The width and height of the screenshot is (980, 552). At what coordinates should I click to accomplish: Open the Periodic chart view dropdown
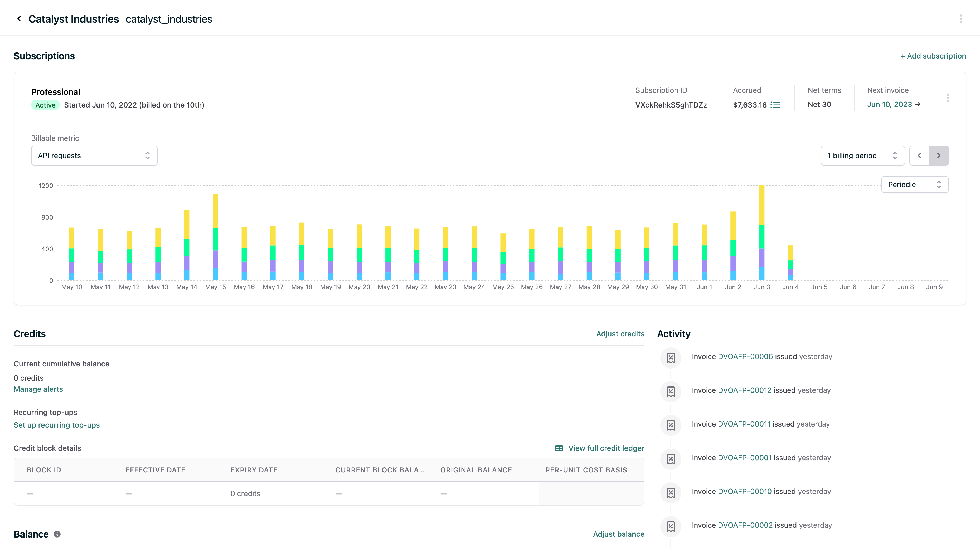915,185
